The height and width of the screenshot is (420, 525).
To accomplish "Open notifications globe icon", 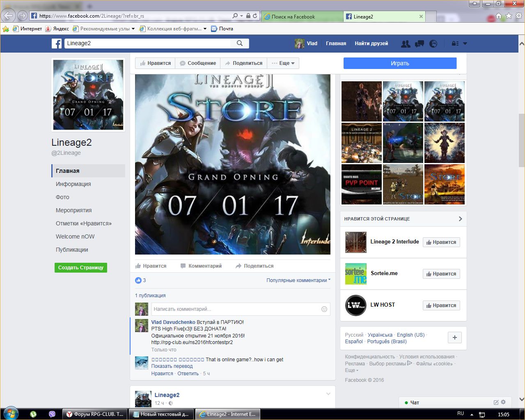I will [x=433, y=44].
